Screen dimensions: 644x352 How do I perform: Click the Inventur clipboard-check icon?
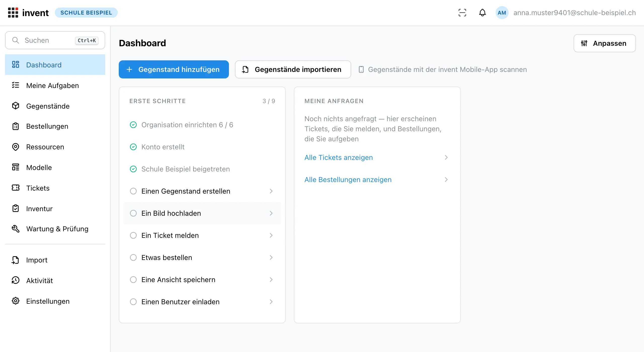16,208
